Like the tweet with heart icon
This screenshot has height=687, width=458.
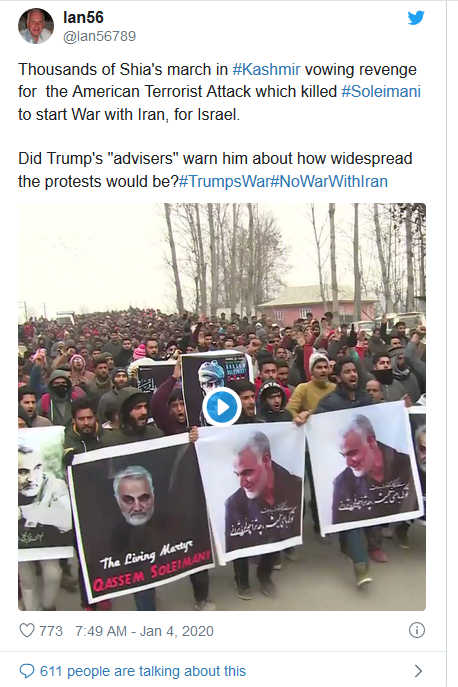click(x=27, y=630)
